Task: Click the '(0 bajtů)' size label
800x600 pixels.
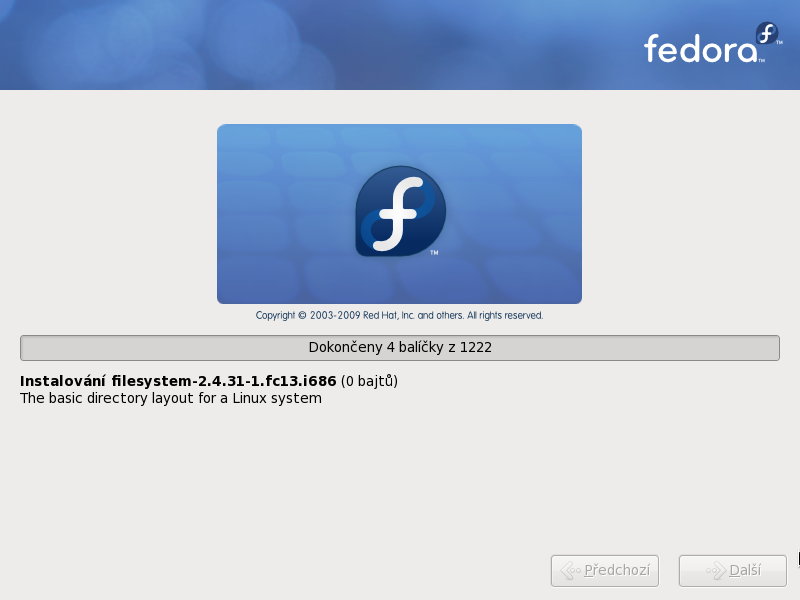Action: click(369, 381)
